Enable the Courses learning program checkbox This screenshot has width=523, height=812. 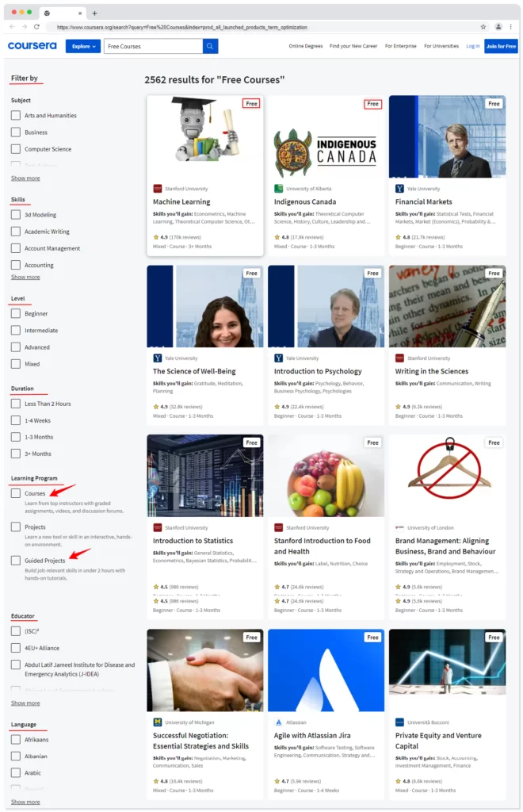pyautogui.click(x=16, y=493)
